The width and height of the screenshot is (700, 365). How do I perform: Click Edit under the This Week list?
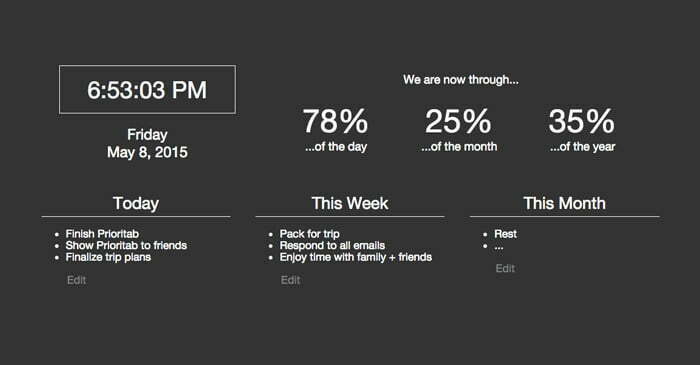pos(290,280)
